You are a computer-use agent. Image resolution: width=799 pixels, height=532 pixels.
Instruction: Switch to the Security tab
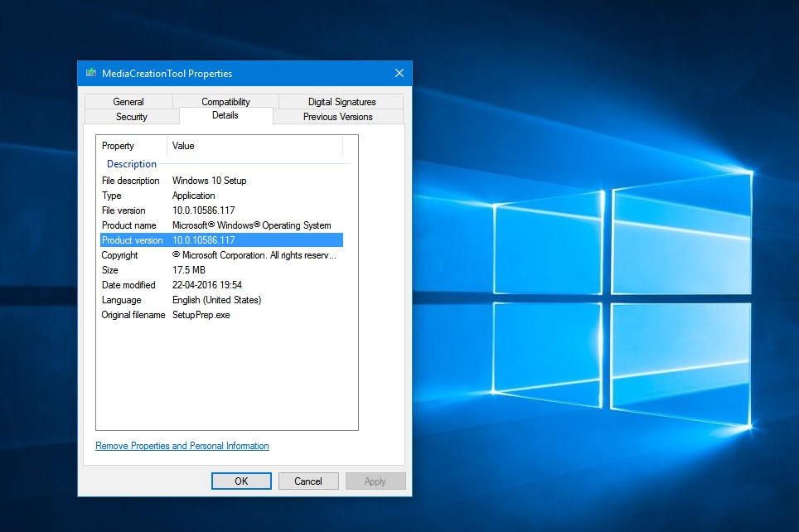pos(131,117)
